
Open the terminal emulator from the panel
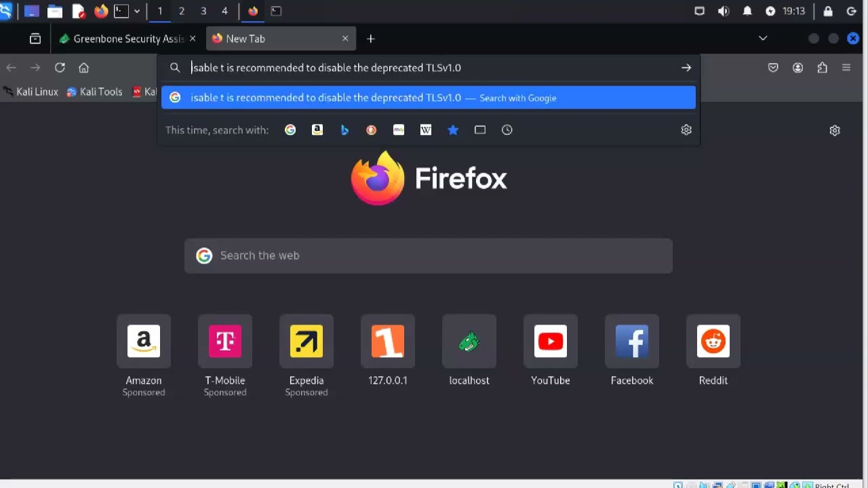pos(121,11)
